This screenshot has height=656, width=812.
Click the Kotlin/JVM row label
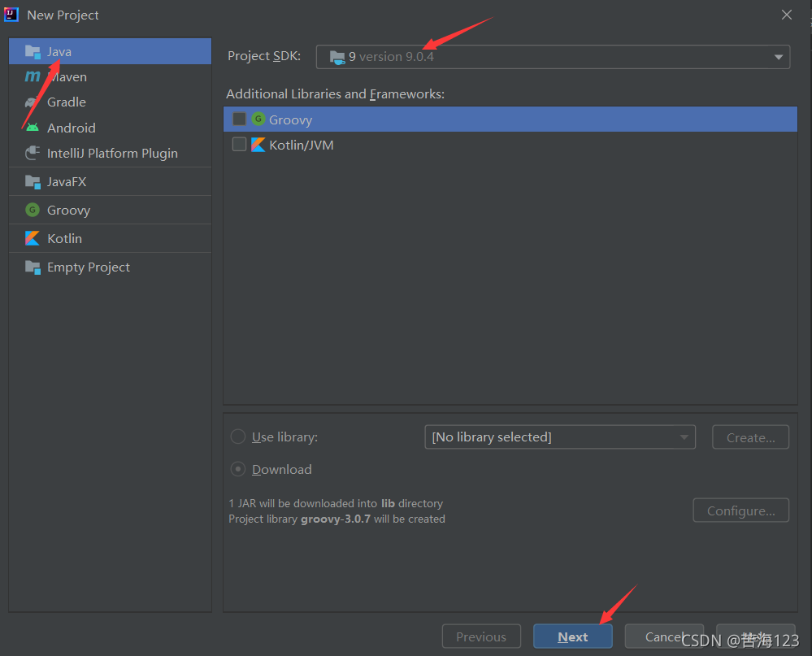click(x=302, y=145)
